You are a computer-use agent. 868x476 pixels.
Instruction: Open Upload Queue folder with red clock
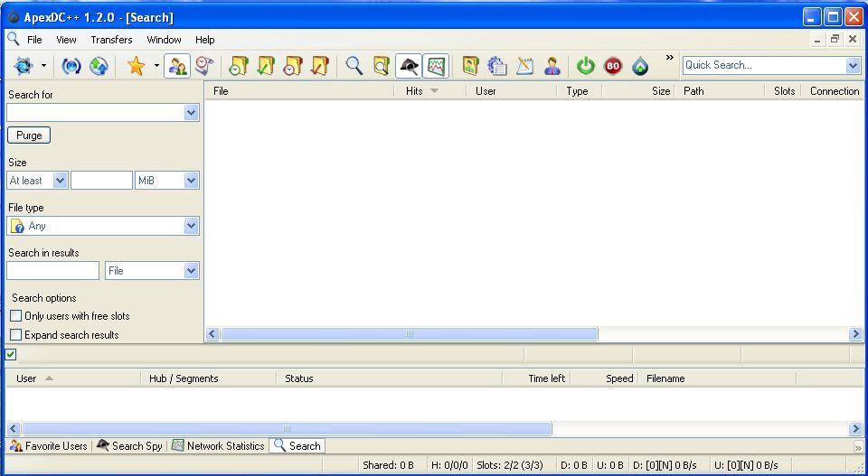point(293,66)
